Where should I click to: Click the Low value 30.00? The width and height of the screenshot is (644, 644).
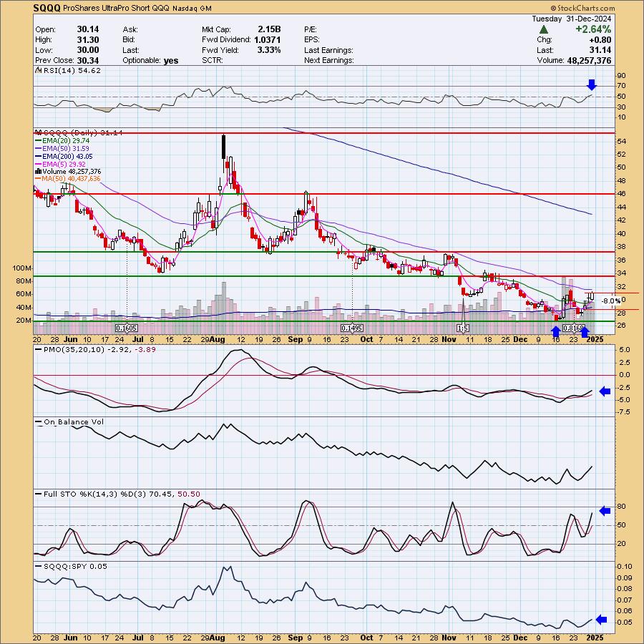pyautogui.click(x=88, y=50)
